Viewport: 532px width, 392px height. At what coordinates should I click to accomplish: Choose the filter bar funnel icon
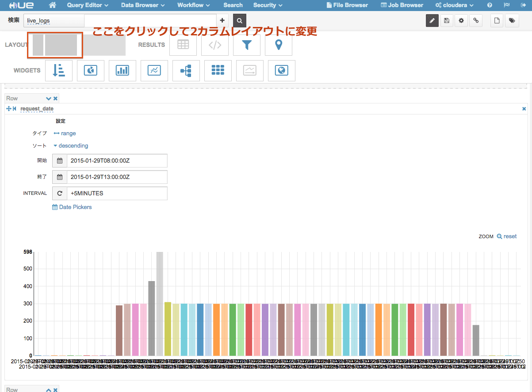click(x=247, y=45)
